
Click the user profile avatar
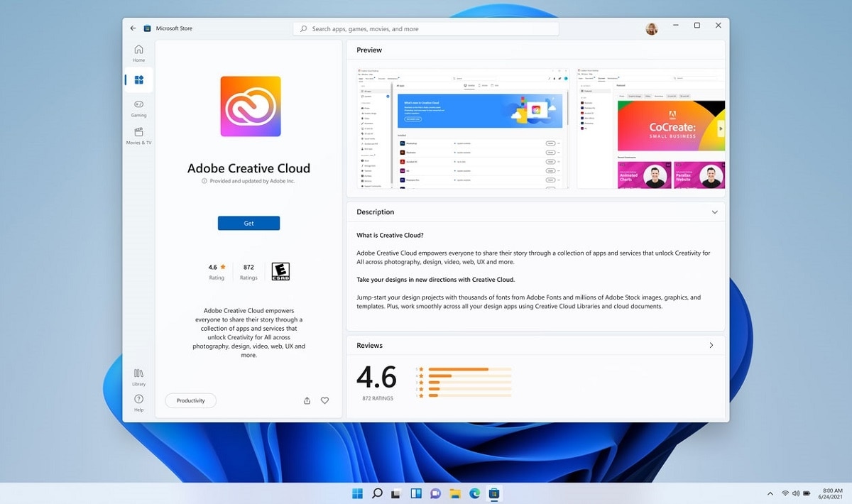[x=651, y=29]
